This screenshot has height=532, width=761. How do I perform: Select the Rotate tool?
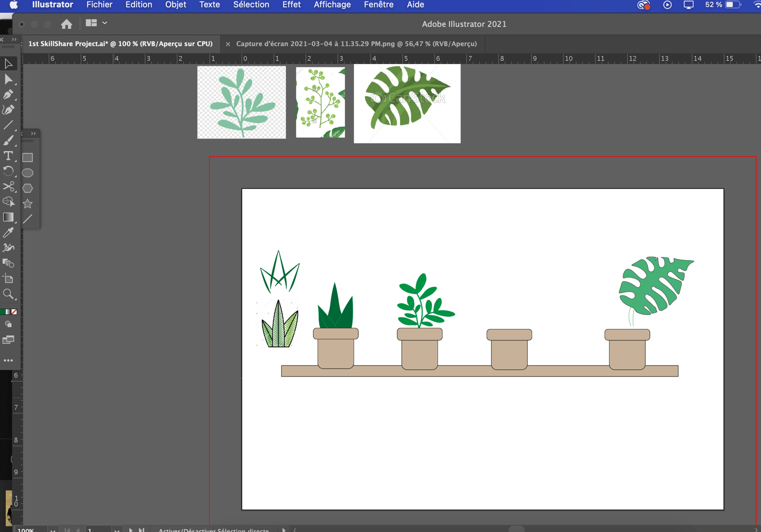point(8,171)
